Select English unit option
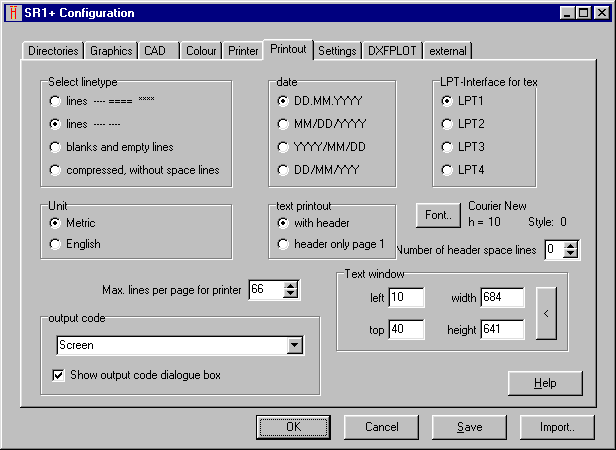The height and width of the screenshot is (450, 616). click(x=55, y=244)
